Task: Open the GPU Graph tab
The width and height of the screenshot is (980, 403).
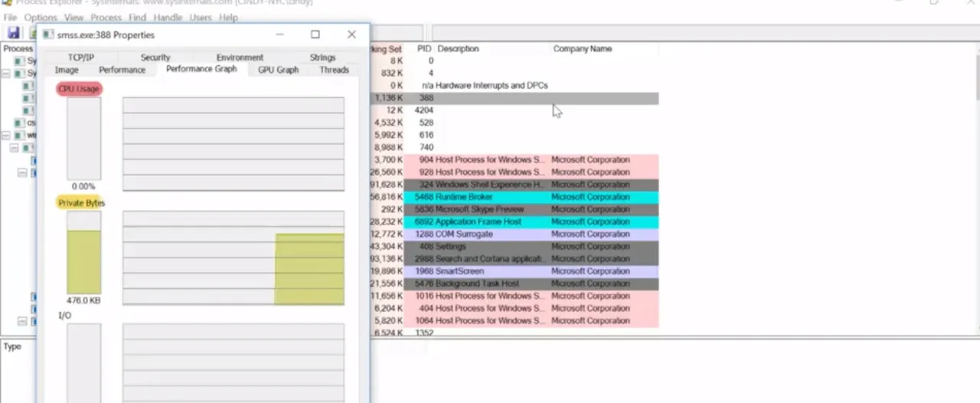Action: click(x=278, y=70)
